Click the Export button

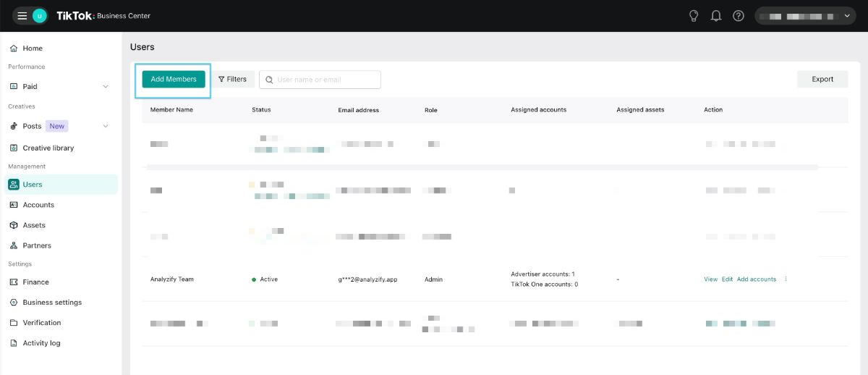[x=822, y=80]
